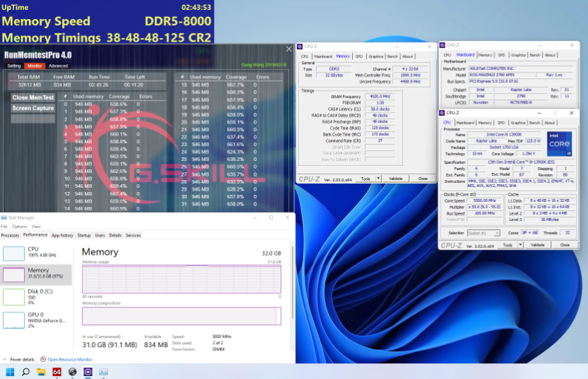
Task: Open Graphics tab in CPU-Z Mainboard window
Action: (519, 55)
